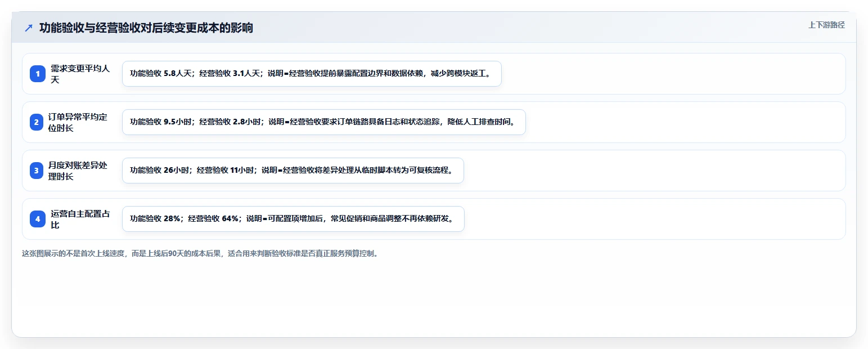Open the detail box with 功能验收 28%
This screenshot has width=868, height=349.
click(293, 219)
